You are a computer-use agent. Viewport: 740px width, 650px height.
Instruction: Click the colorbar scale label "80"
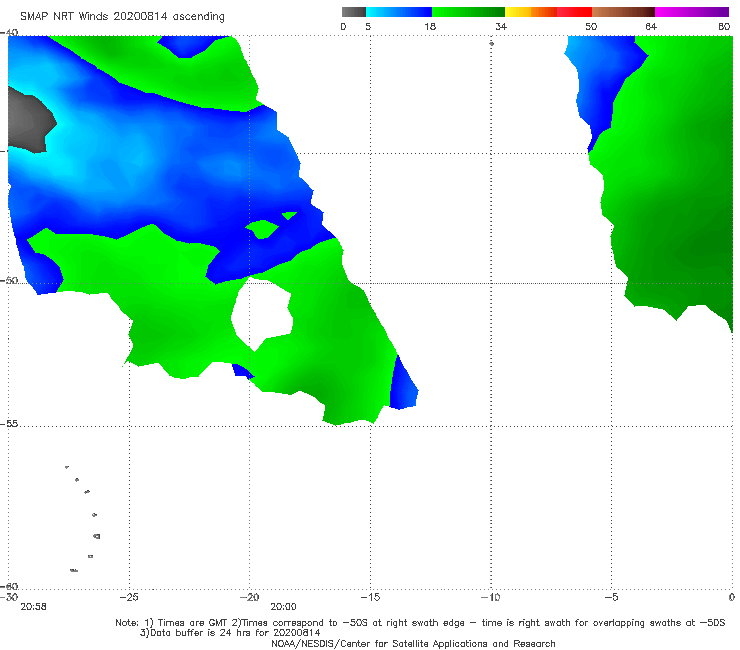click(724, 27)
